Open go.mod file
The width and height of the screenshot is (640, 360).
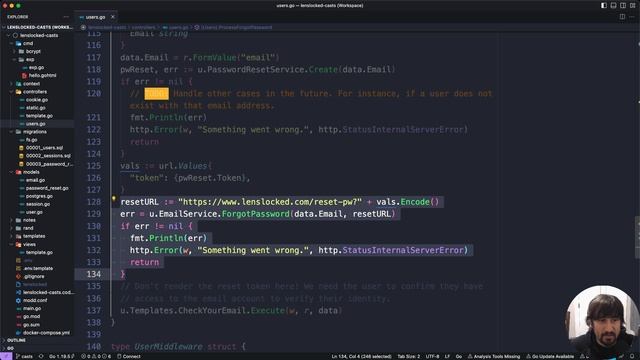click(31, 316)
